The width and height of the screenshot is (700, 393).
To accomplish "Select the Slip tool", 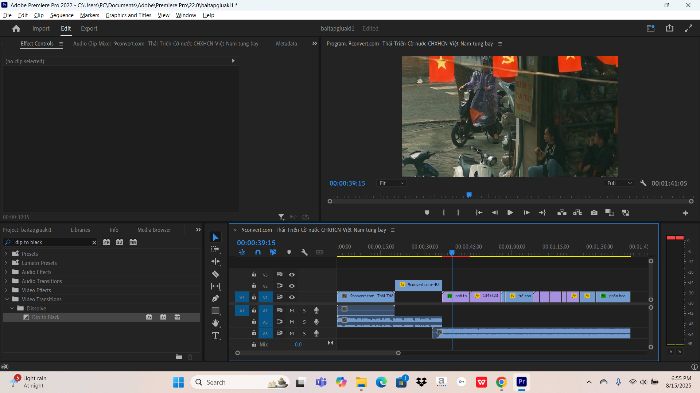I will point(215,286).
